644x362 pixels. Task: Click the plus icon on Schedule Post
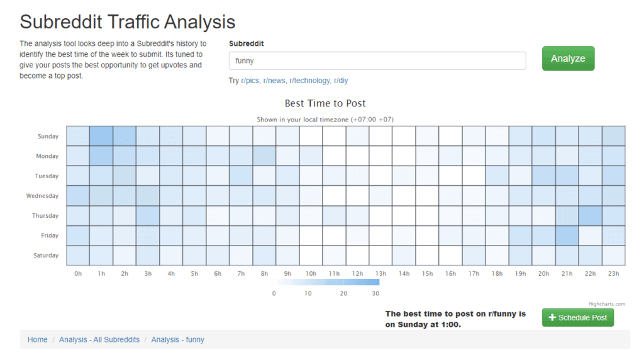click(x=552, y=317)
